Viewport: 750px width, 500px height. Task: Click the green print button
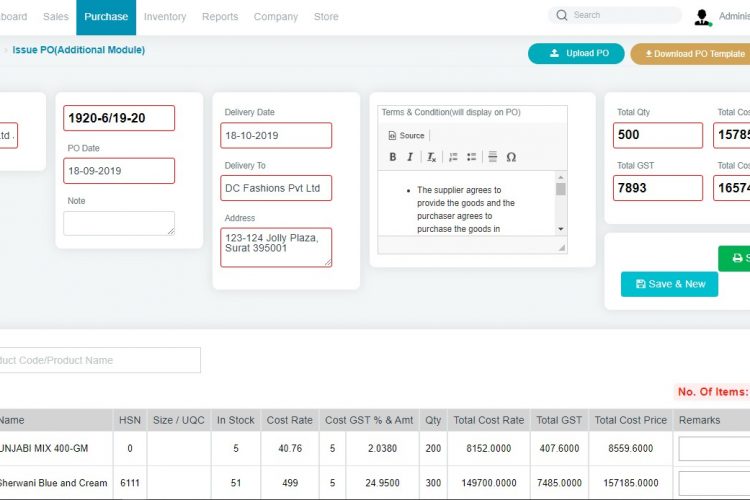734,258
